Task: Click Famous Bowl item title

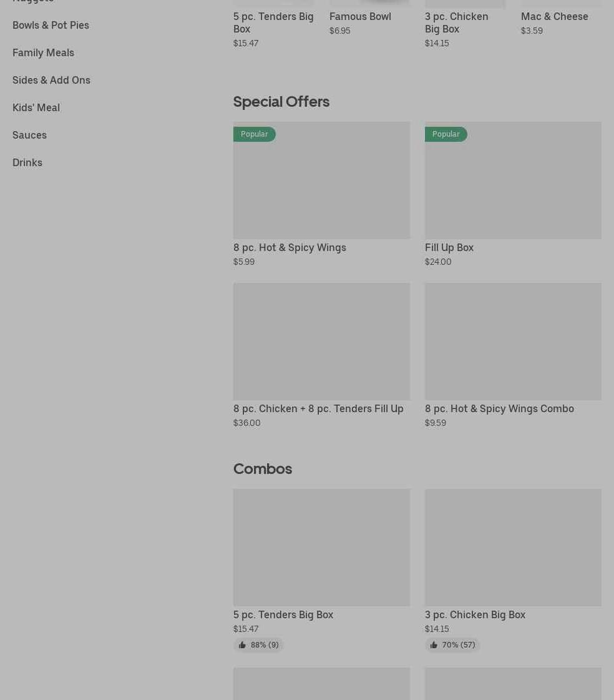Action: [x=360, y=16]
